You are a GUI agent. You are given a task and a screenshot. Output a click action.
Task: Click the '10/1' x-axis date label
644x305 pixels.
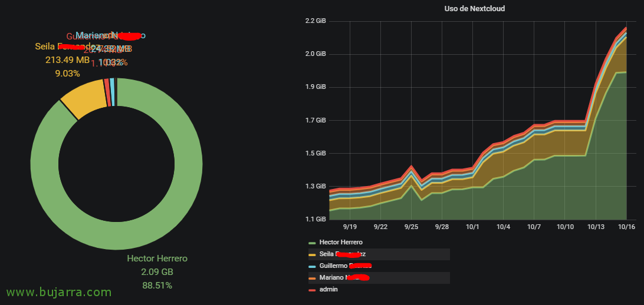click(473, 227)
